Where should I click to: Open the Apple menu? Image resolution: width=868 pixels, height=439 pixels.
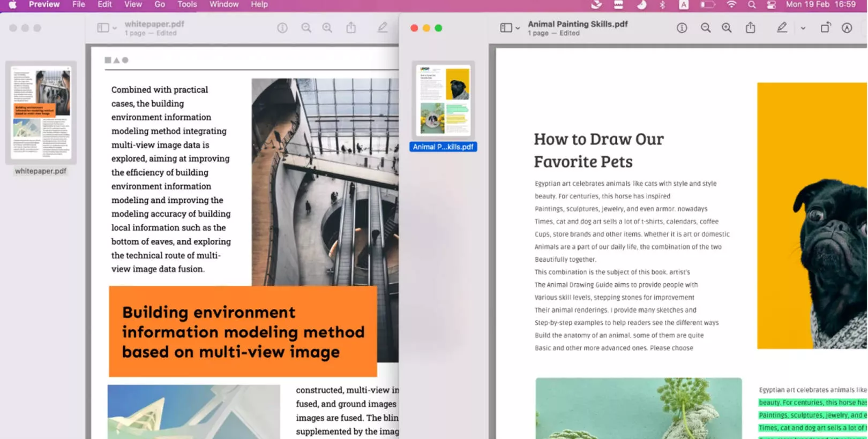(12, 4)
